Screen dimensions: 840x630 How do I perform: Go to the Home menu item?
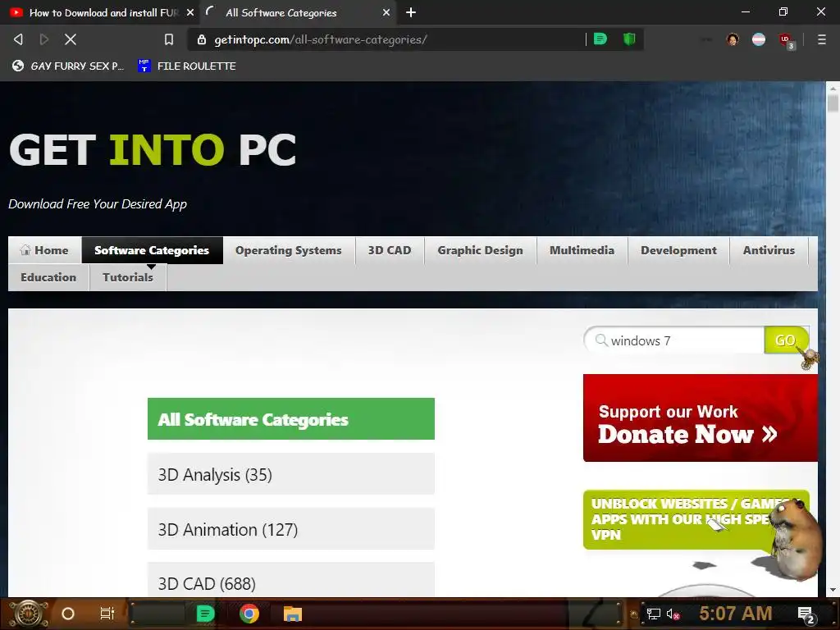click(44, 250)
